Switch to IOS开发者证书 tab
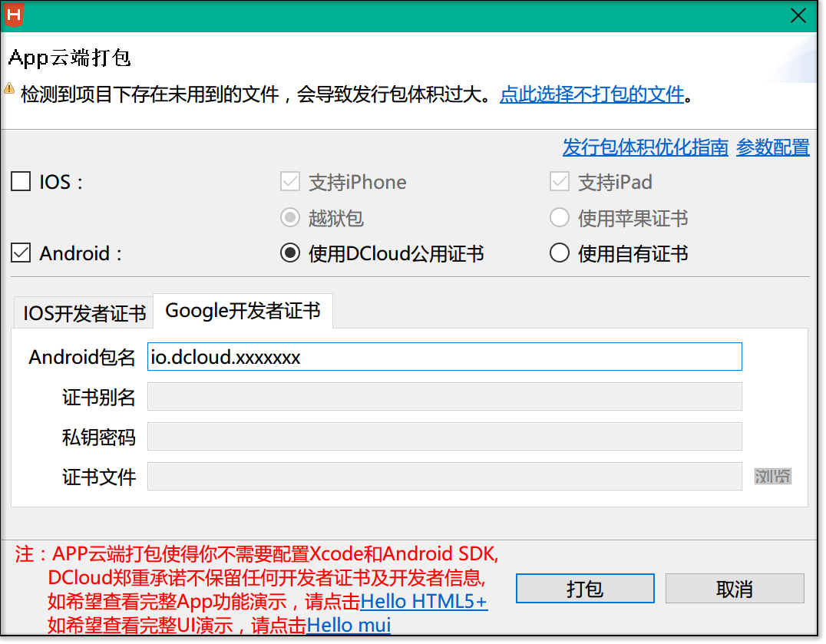Screen dimensions: 826x644 (84, 313)
